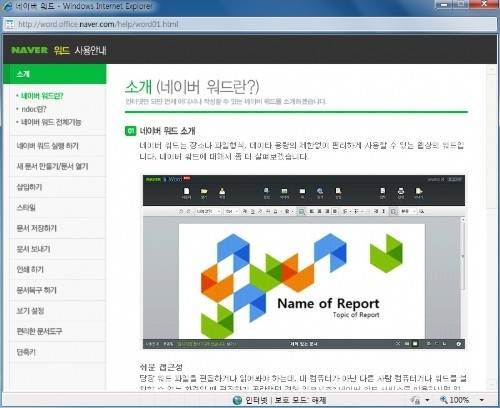
Task: Click the globe icon in status bar
Action: 237,400
